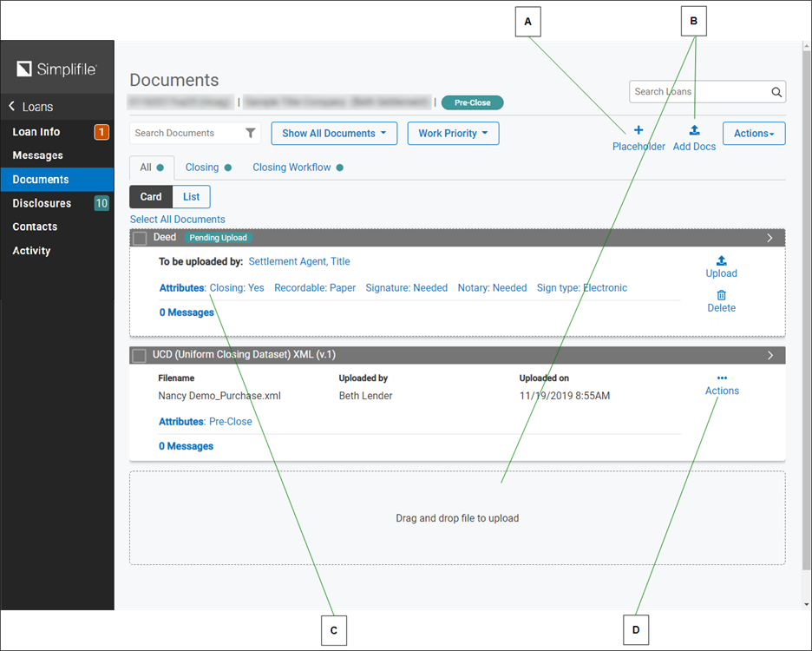Go back using the Loans arrow
Viewport: 812px width, 651px height.
(12, 106)
